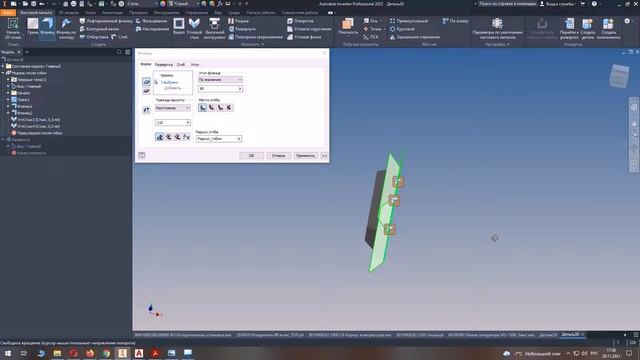
Task: Switch to the Сгиб dialog tab
Action: [x=181, y=64]
